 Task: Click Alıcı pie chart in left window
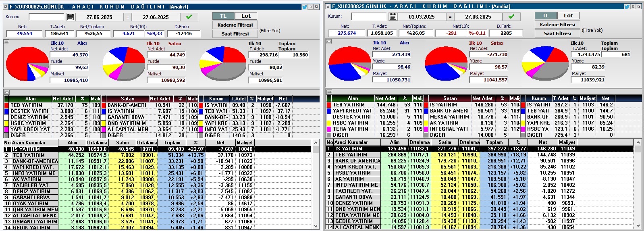(x=27, y=64)
